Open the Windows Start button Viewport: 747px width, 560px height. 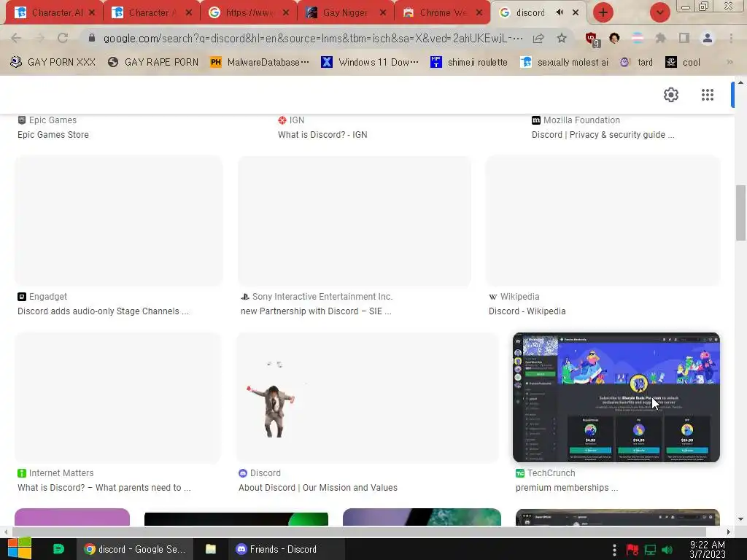[20, 549]
